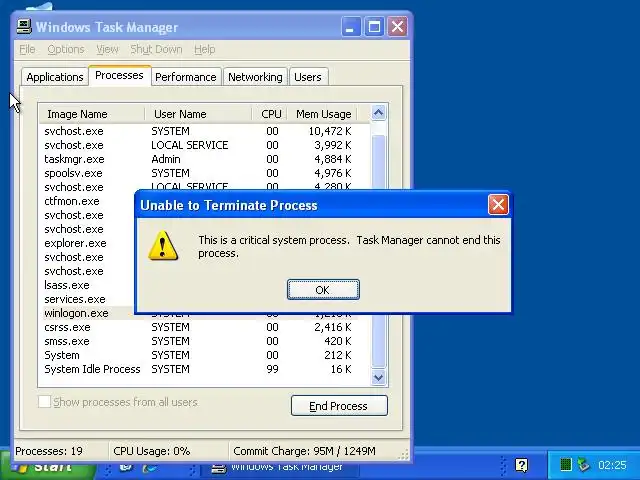Open the Networking tab
This screenshot has width=640, height=480.
pos(255,77)
